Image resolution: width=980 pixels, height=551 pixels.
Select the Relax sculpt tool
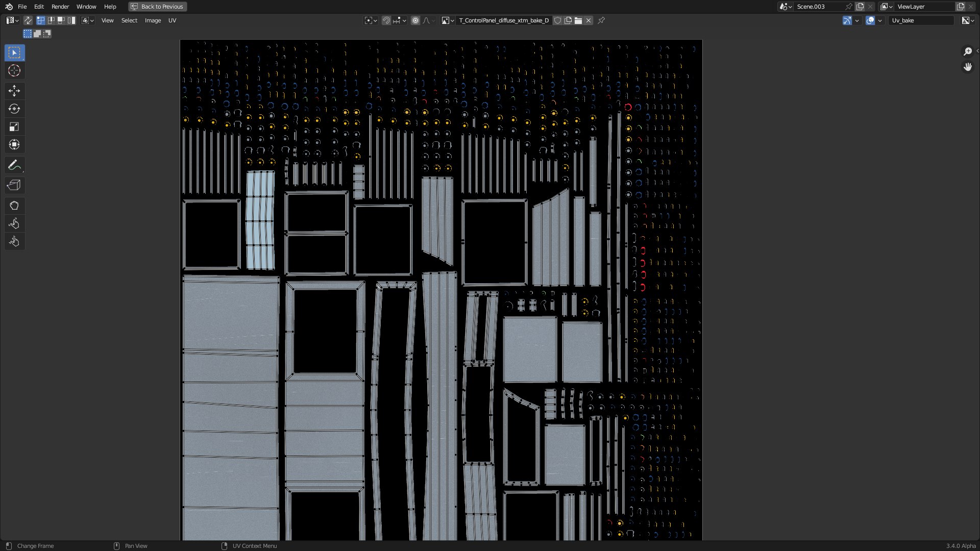(x=14, y=223)
